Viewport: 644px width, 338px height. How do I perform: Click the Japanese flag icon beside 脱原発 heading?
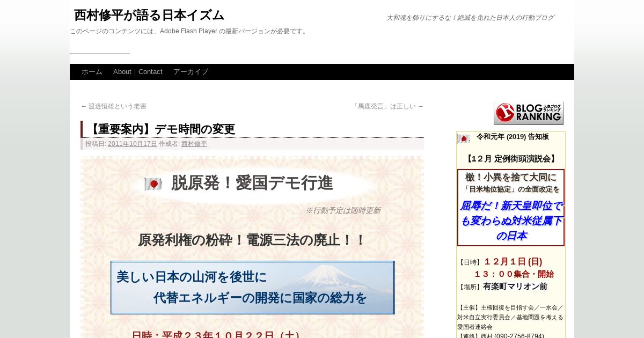[x=153, y=184]
